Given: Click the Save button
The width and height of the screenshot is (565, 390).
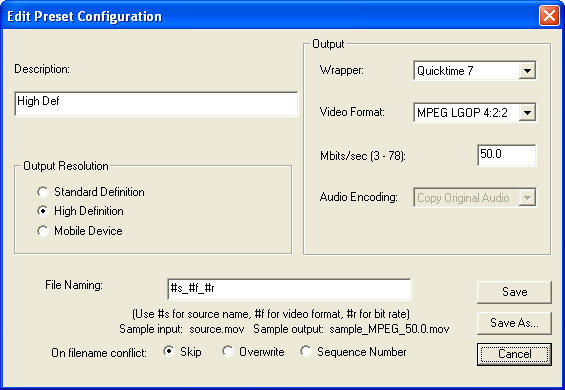Looking at the screenshot, I should [514, 292].
